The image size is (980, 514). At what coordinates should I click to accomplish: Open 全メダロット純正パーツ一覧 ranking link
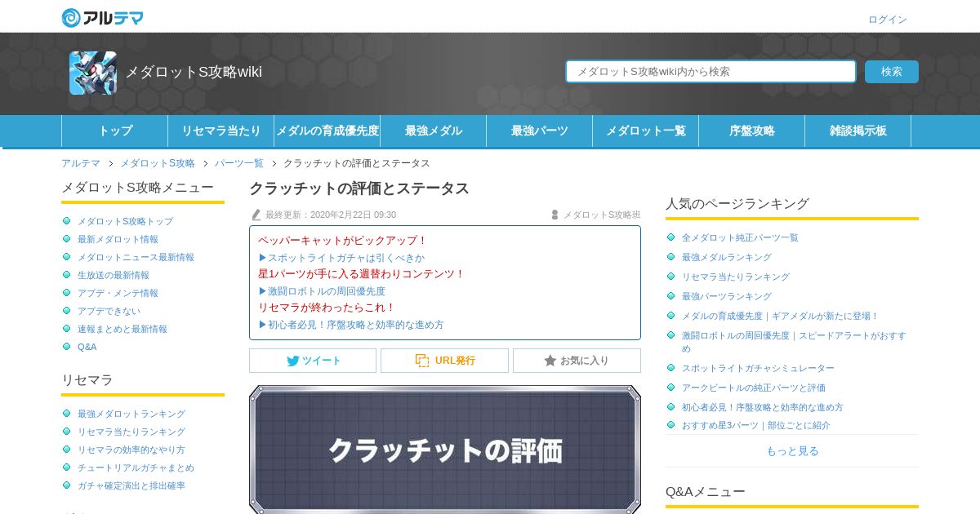coord(740,237)
